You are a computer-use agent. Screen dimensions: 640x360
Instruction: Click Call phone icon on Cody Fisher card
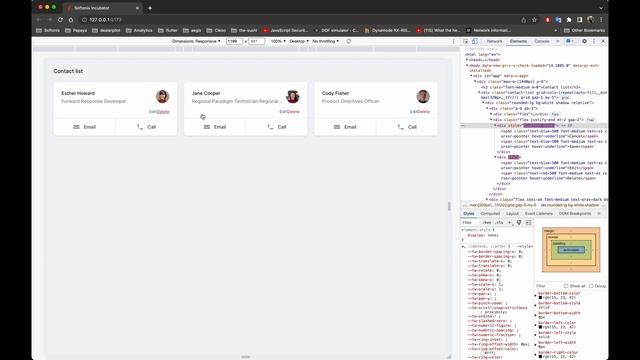(400, 127)
